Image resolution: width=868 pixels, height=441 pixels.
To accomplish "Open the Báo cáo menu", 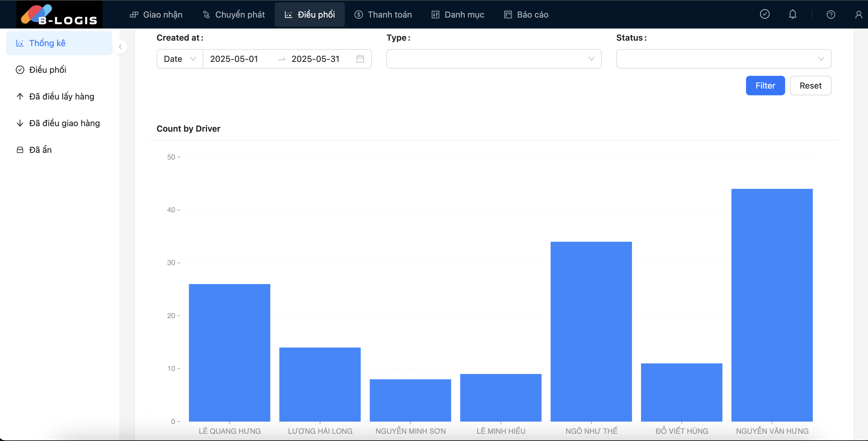I will pyautogui.click(x=526, y=15).
